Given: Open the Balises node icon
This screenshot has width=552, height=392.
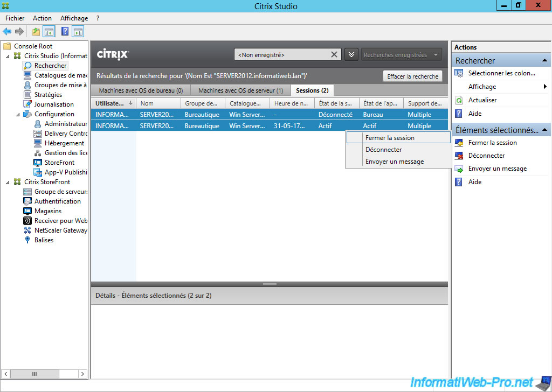Looking at the screenshot, I should click(27, 240).
